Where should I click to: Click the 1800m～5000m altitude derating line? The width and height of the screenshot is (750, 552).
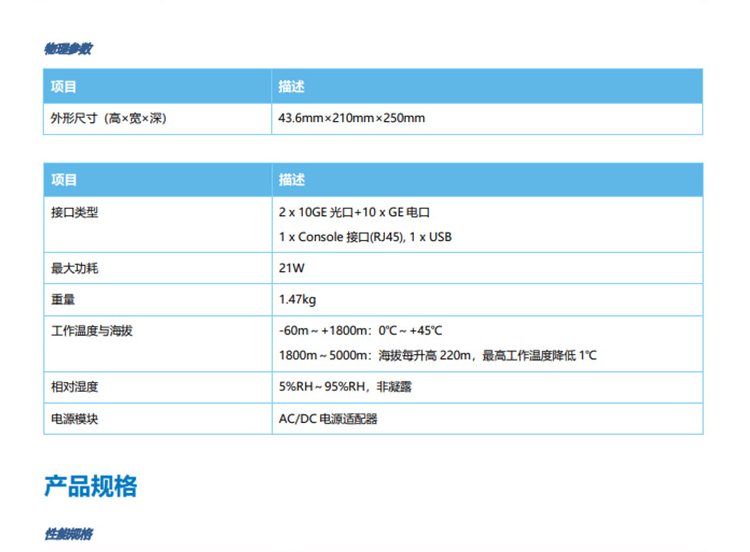(x=437, y=355)
